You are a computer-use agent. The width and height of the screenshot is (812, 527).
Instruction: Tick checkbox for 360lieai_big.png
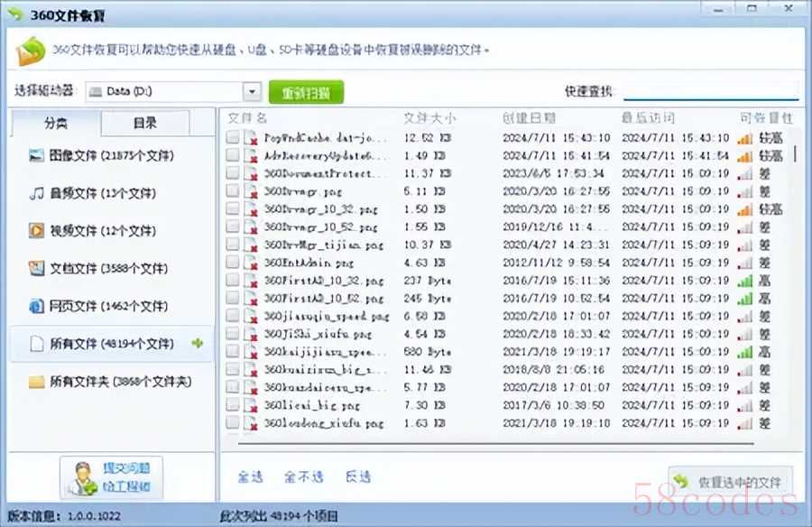(x=233, y=404)
